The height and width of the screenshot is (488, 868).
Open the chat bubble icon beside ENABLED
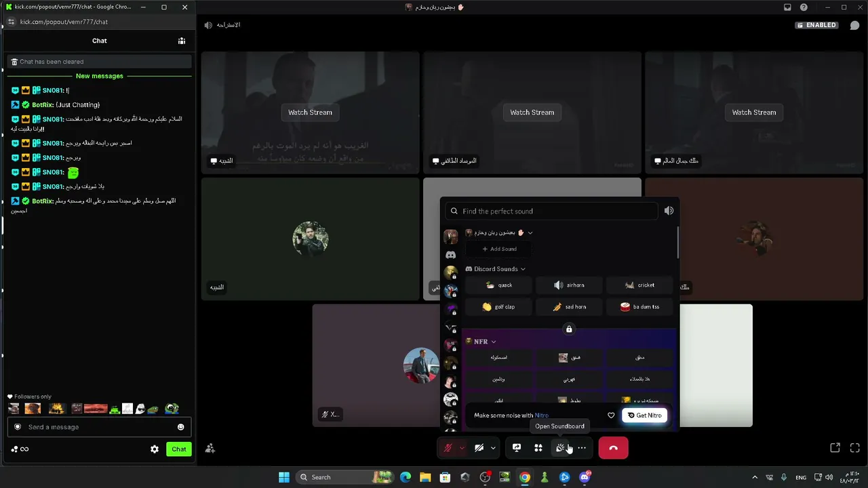[x=854, y=25]
